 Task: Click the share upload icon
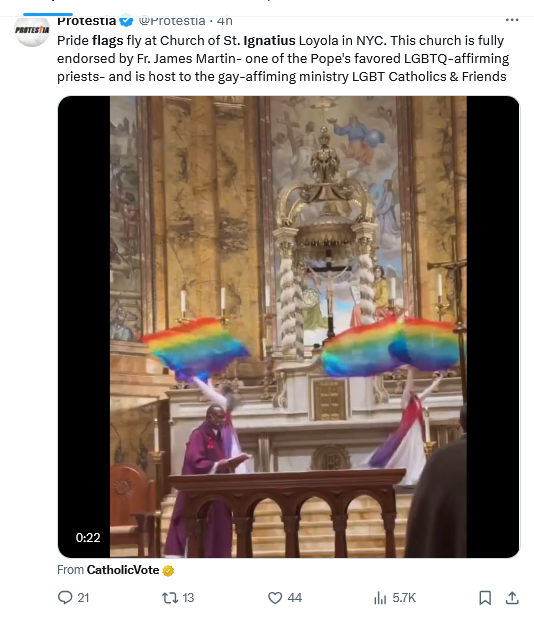[512, 598]
